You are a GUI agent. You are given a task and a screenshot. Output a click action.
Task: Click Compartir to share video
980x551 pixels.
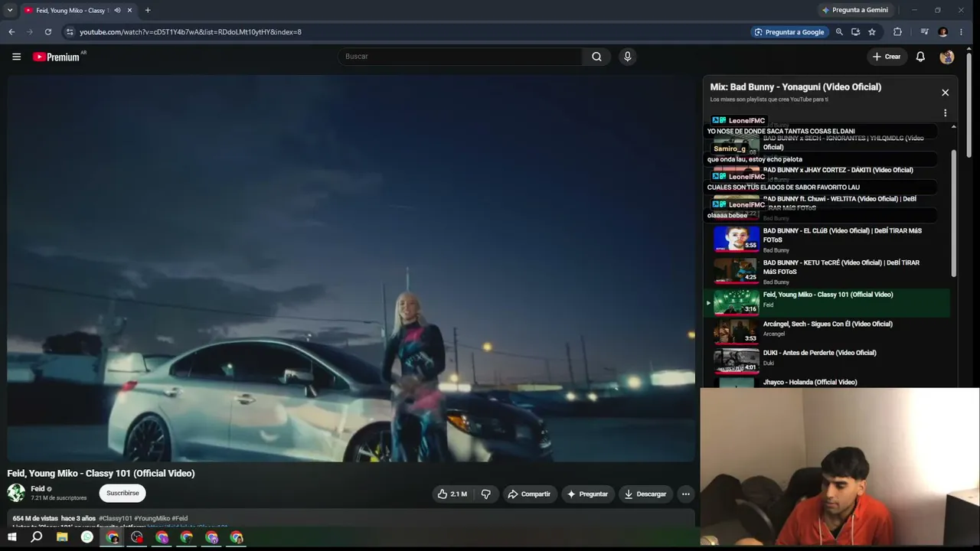click(x=529, y=494)
